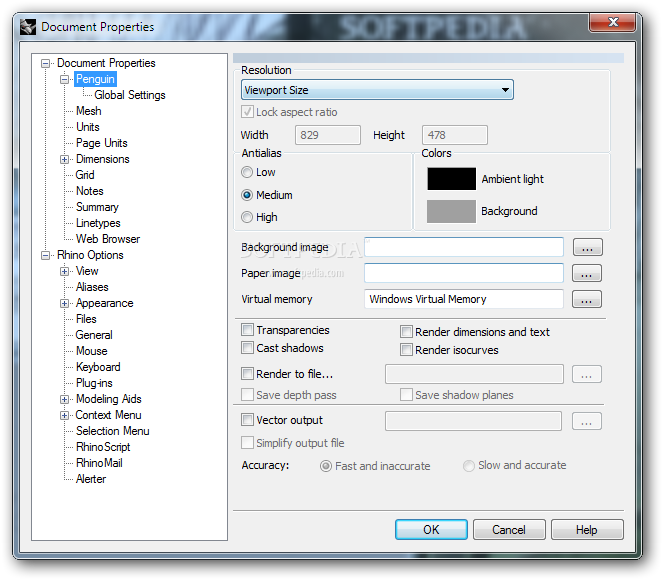Select Global Settings under Penguin
The image size is (663, 580).
point(130,95)
